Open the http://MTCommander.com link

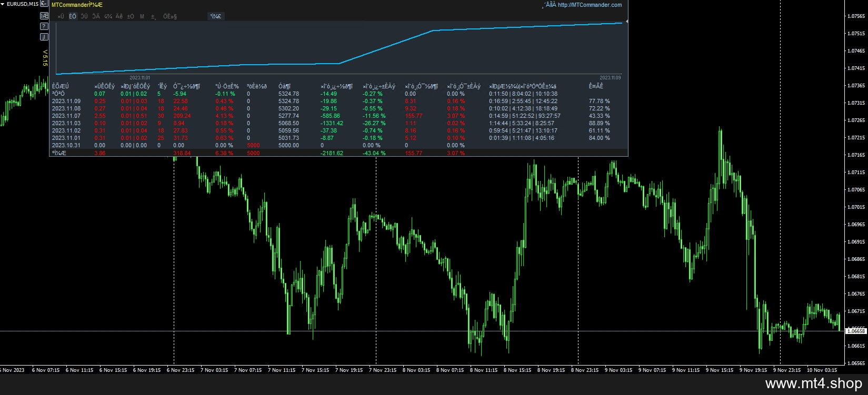pyautogui.click(x=590, y=5)
